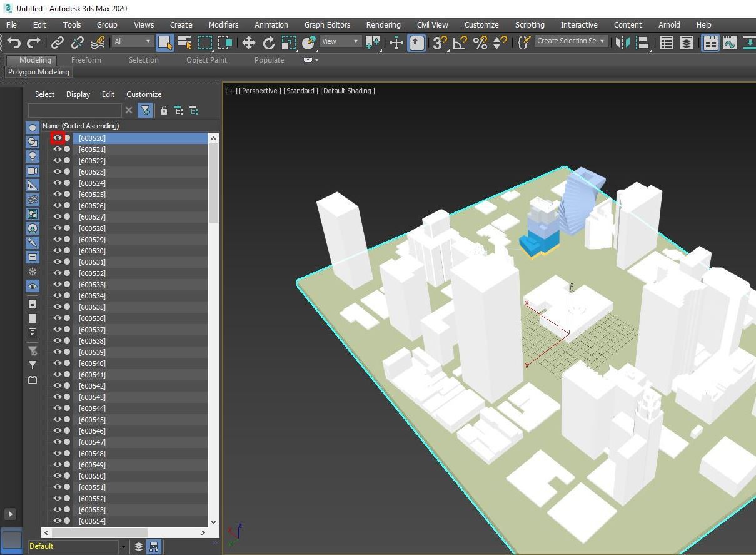Activate the Select and Scale tool

[x=289, y=42]
